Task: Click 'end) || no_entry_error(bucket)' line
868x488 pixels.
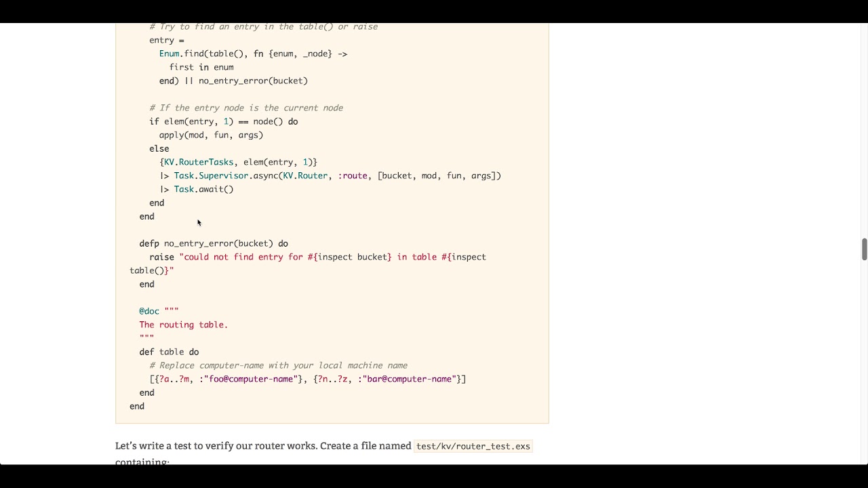Action: 233,81
